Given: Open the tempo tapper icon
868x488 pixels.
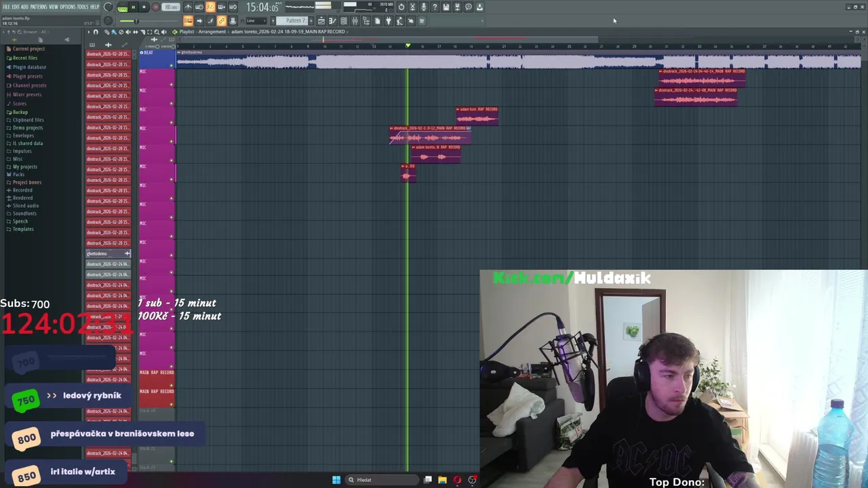Looking at the screenshot, I should point(399,21).
